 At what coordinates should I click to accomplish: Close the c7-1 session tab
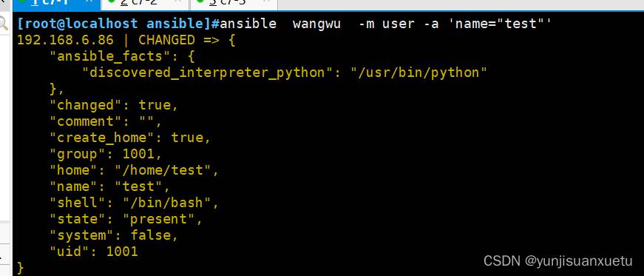click(89, 2)
